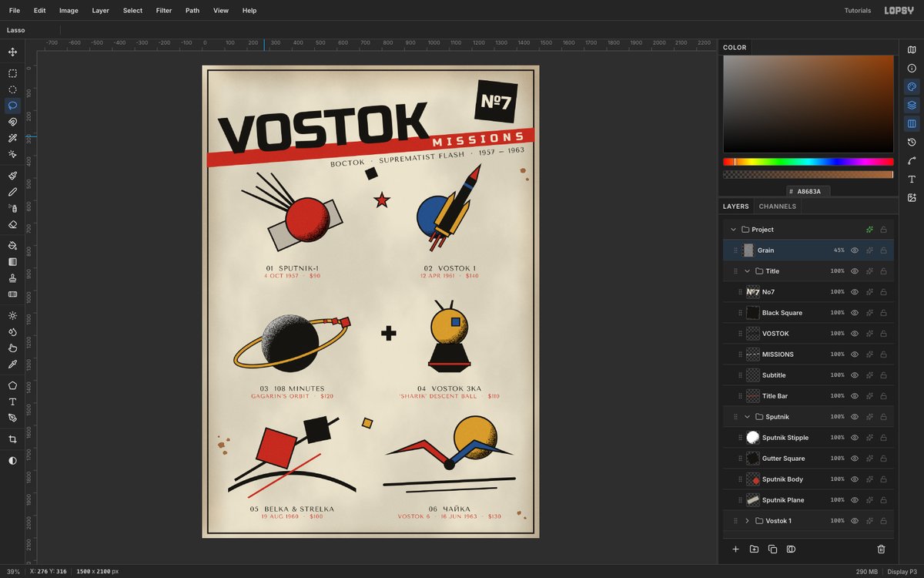924x578 pixels.
Task: Select the Gradient tool
Action: 12,261
